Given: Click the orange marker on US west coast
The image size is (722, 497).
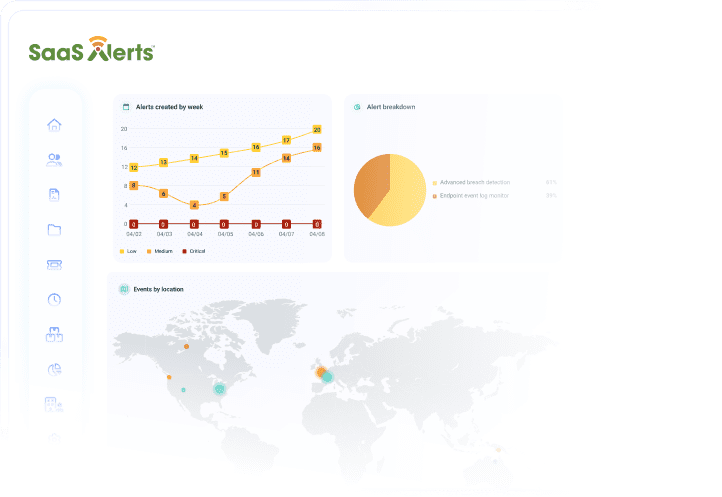Looking at the screenshot, I should (169, 377).
